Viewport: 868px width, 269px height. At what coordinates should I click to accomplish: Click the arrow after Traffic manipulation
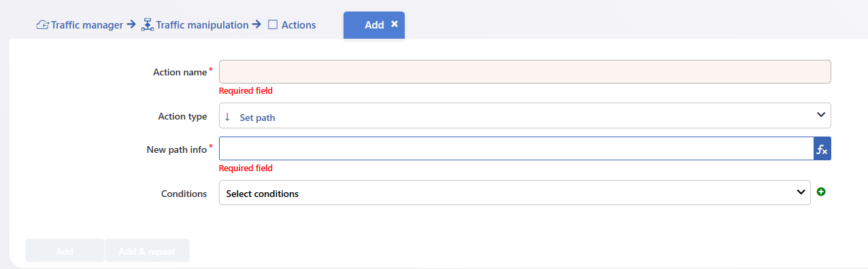[x=256, y=25]
